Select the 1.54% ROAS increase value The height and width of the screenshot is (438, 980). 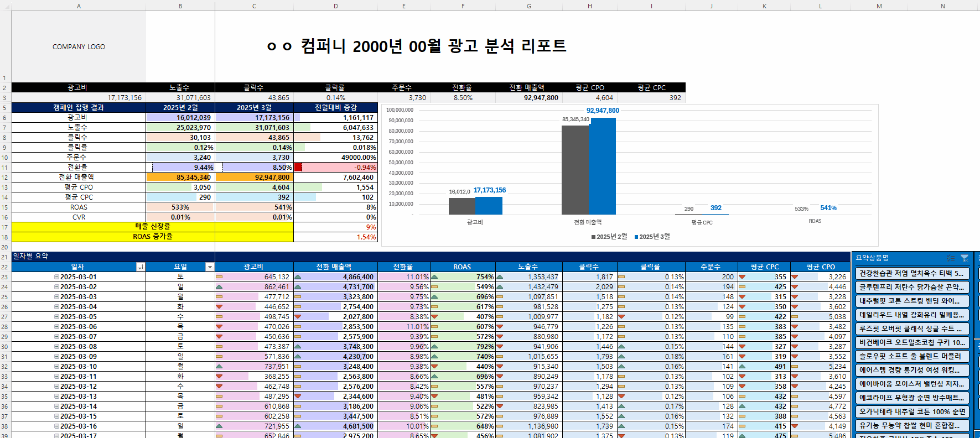coord(335,237)
